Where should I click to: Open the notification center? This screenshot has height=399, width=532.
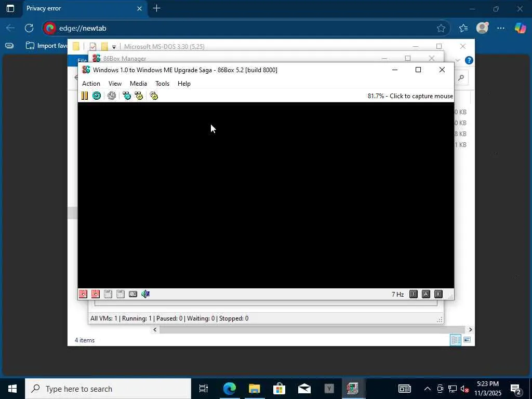[516, 389]
